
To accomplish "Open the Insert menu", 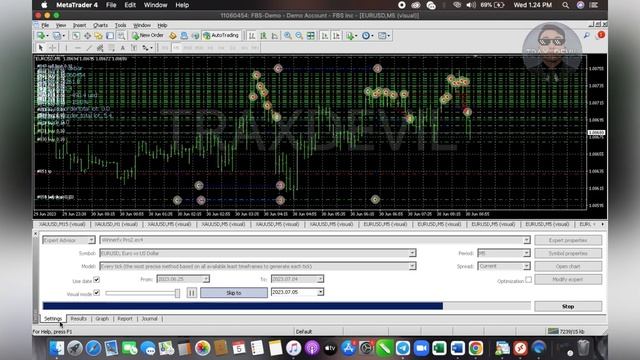I will click(79, 25).
